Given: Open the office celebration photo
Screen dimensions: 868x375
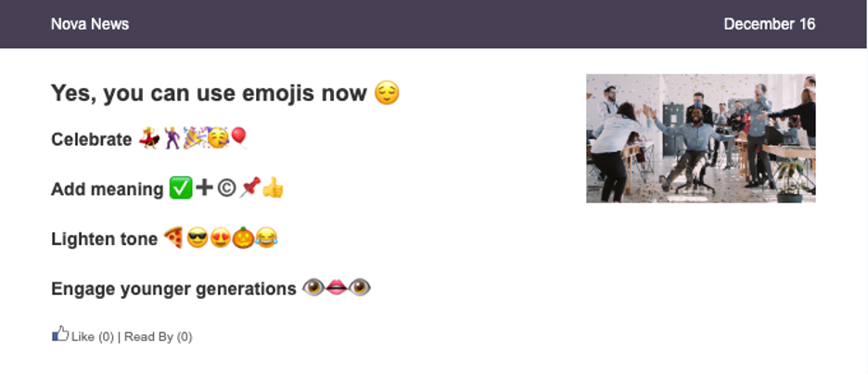Looking at the screenshot, I should click(700, 138).
